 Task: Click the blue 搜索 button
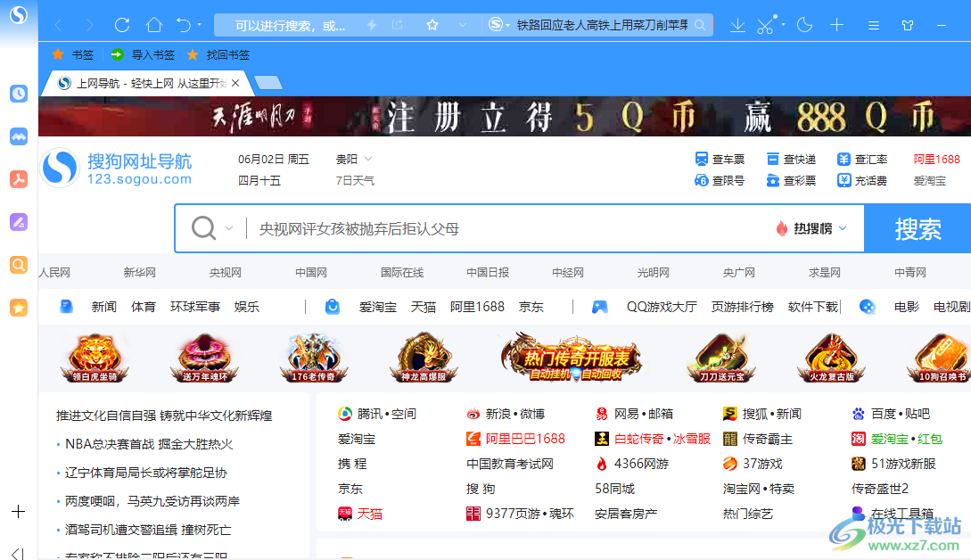[x=918, y=228]
